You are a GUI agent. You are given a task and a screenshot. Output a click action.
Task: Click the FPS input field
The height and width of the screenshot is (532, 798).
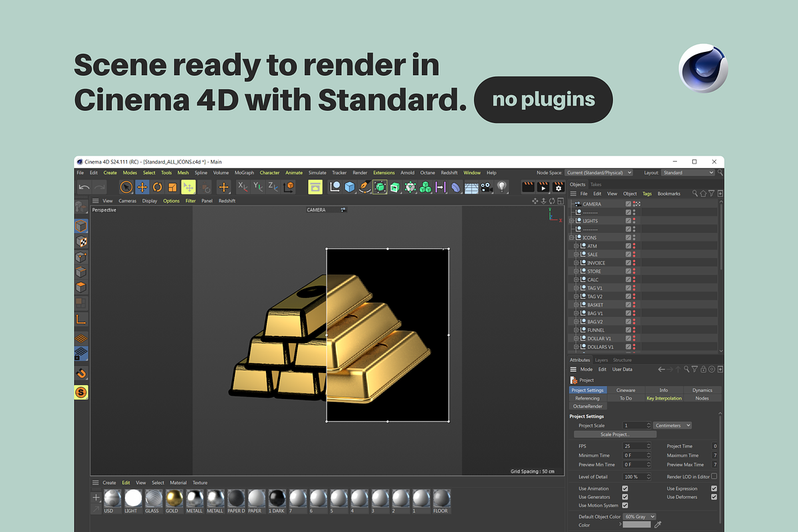tap(636, 446)
